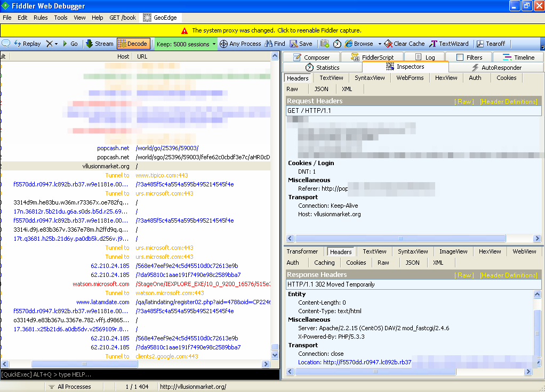Switch to the FiddlerScript tab
This screenshot has width=545, height=392.
tap(372, 58)
